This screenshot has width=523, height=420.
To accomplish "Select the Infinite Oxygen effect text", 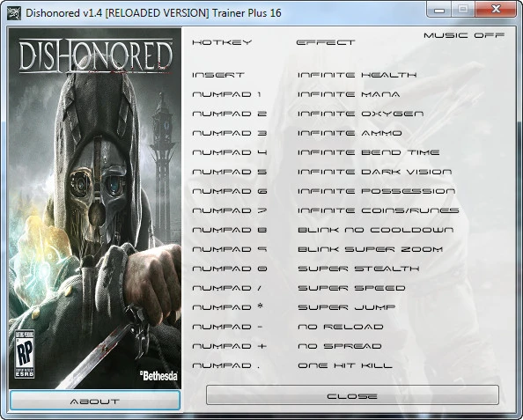I will click(x=361, y=114).
